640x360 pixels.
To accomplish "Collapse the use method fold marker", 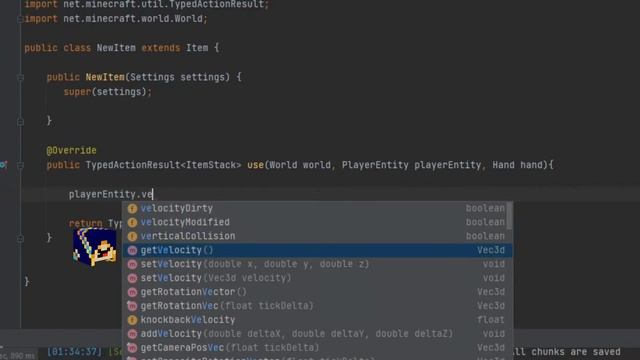I will (20, 165).
